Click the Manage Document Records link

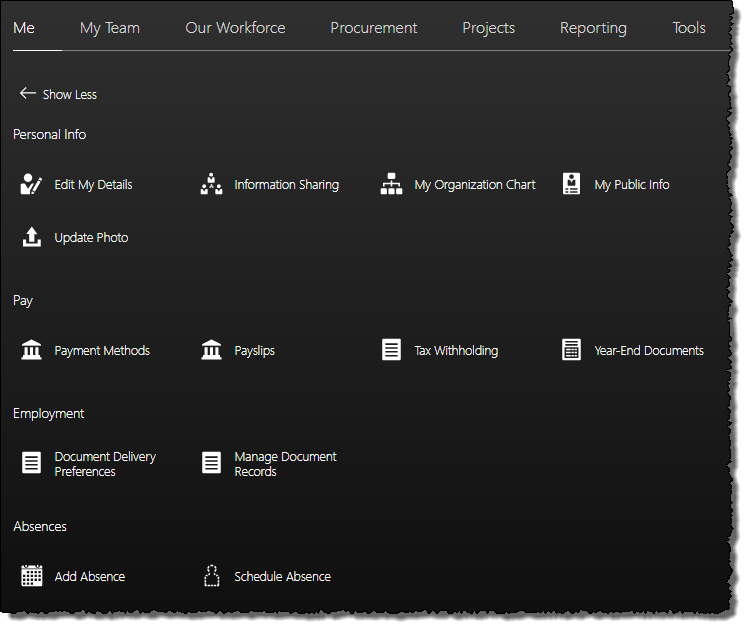point(285,464)
